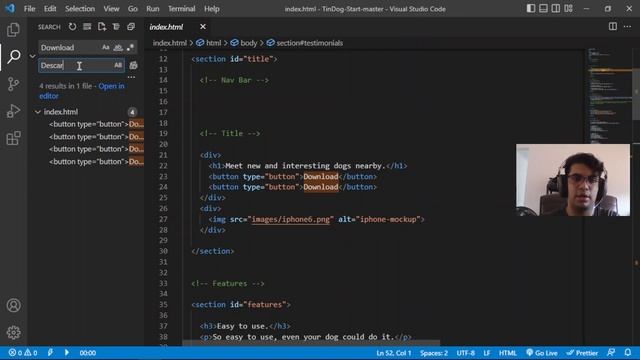Toggle search details ellipsis
640x360 pixels.
131,77
